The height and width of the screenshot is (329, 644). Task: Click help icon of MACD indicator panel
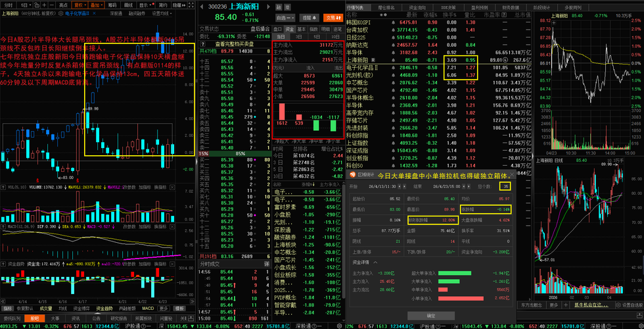tap(3, 227)
